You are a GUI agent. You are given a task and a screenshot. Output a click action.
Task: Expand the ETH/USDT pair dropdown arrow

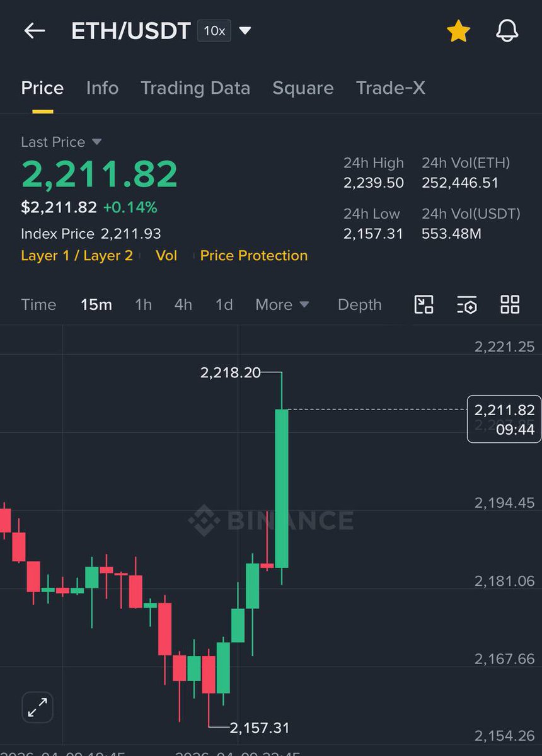(x=245, y=31)
